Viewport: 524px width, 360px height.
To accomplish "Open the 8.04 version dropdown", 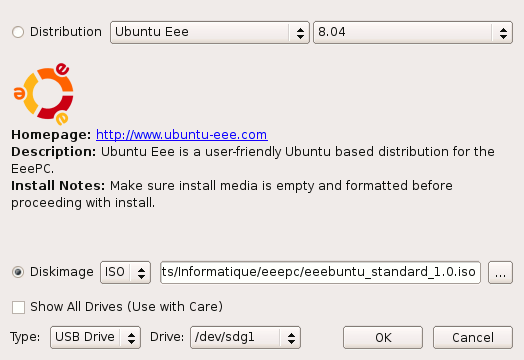I will pyautogui.click(x=413, y=32).
